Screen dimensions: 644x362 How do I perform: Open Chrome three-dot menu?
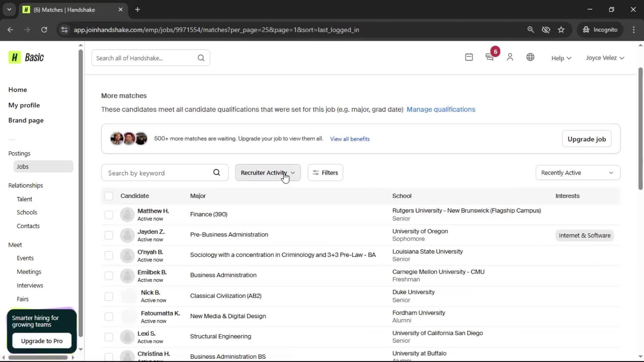(634, 29)
